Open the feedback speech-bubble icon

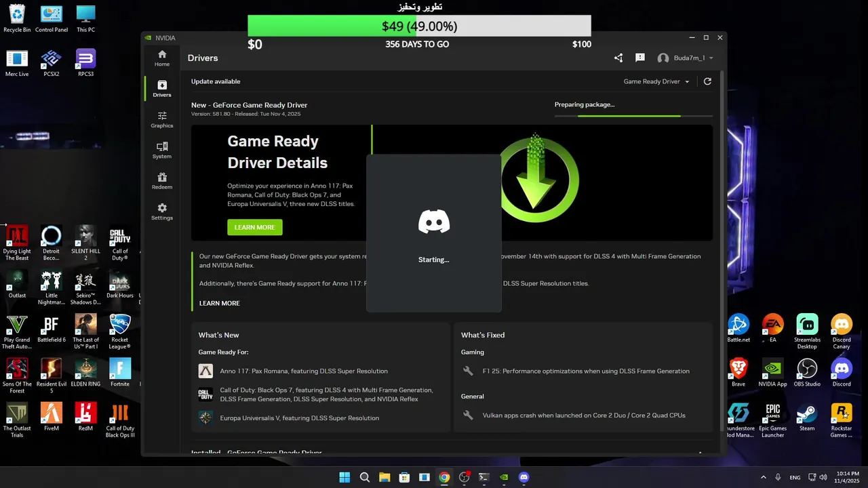[x=639, y=58]
